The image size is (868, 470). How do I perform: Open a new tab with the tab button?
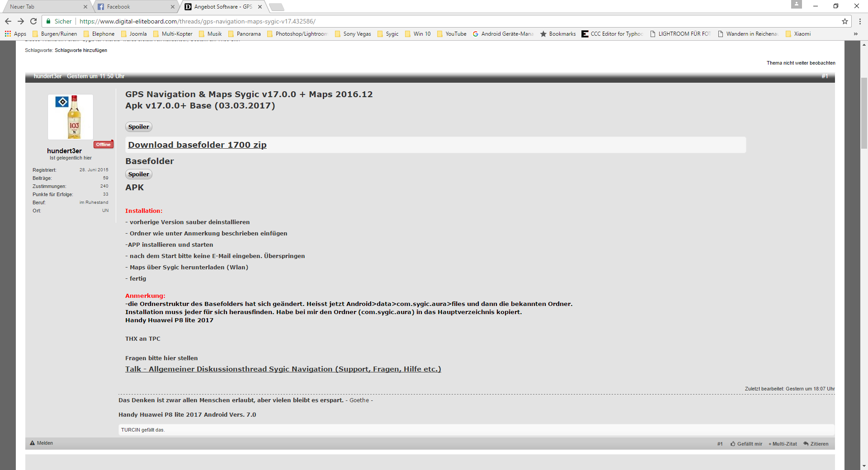[277, 7]
